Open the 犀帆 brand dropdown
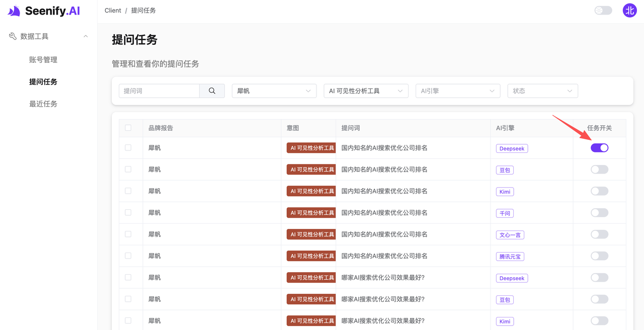Image resolution: width=644 pixels, height=330 pixels. [274, 91]
